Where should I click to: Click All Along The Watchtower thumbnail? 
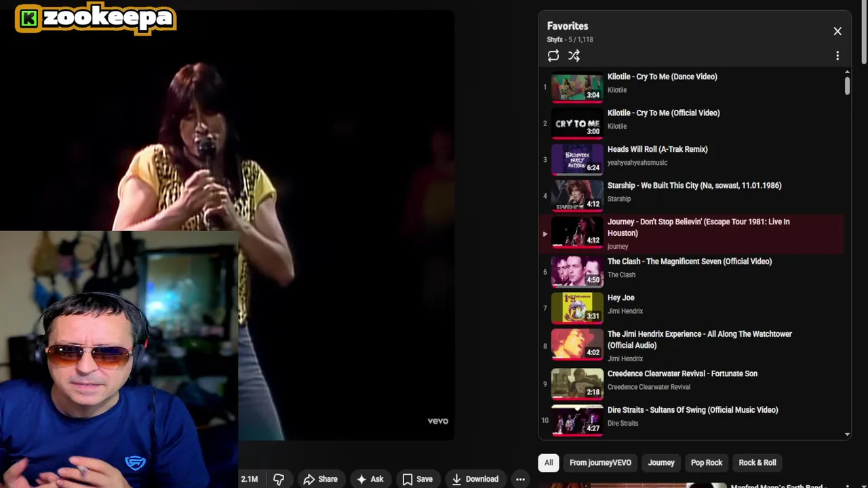pyautogui.click(x=577, y=344)
